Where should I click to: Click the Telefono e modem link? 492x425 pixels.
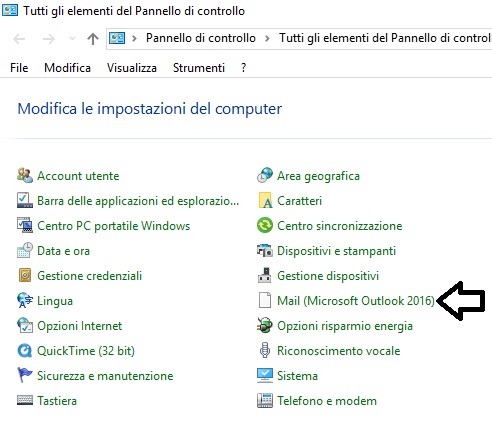tap(327, 401)
